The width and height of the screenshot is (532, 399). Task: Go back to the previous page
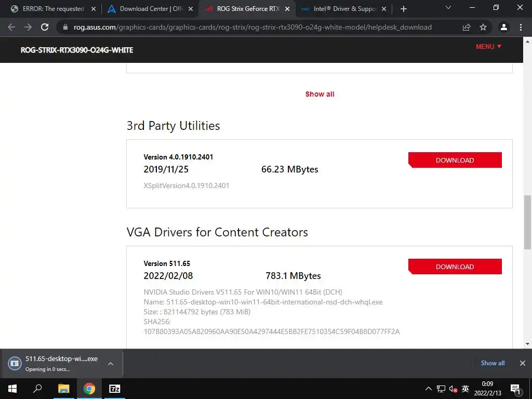click(x=11, y=27)
